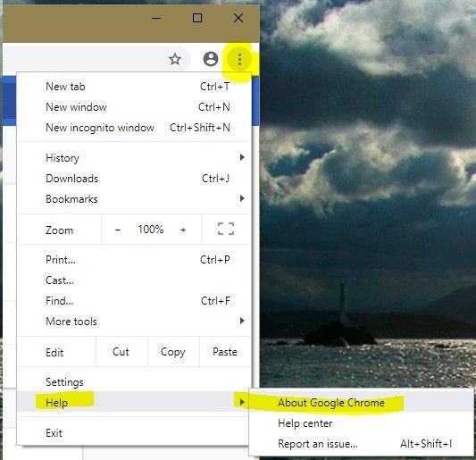Open the profile avatar icon
This screenshot has height=460, width=476.
point(211,59)
